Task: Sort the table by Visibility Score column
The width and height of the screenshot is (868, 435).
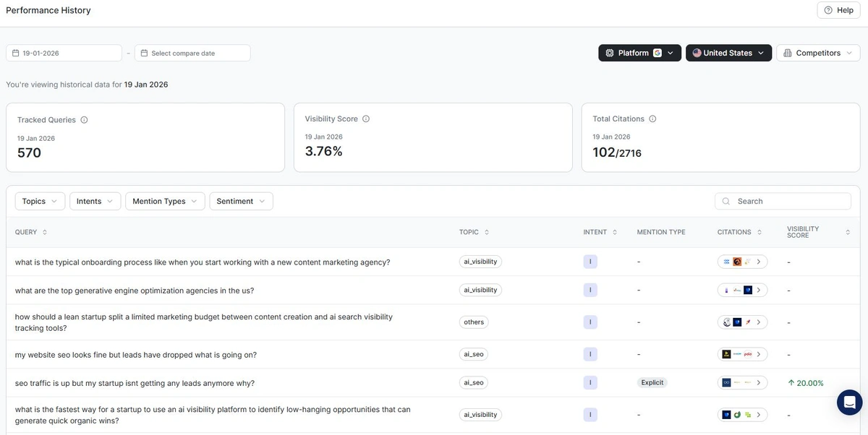Action: (x=846, y=231)
